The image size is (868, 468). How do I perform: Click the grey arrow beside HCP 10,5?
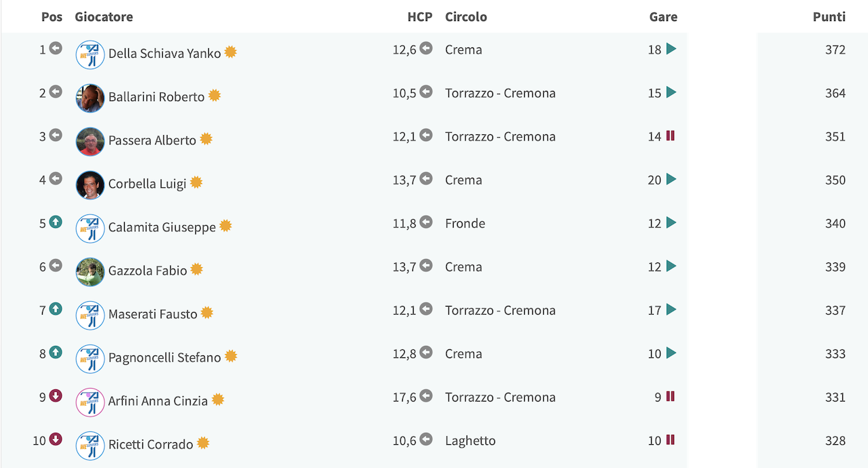click(x=426, y=92)
